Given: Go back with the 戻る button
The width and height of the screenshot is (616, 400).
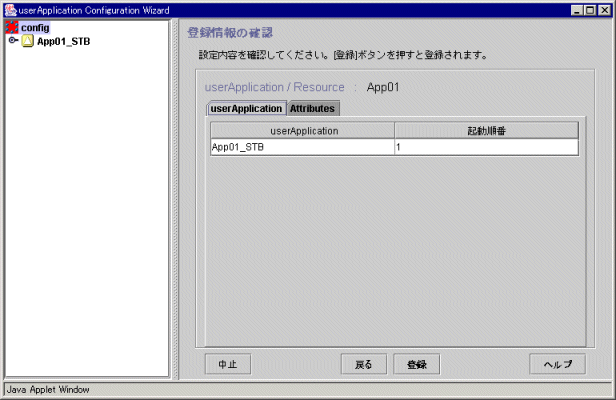Looking at the screenshot, I should [x=364, y=364].
